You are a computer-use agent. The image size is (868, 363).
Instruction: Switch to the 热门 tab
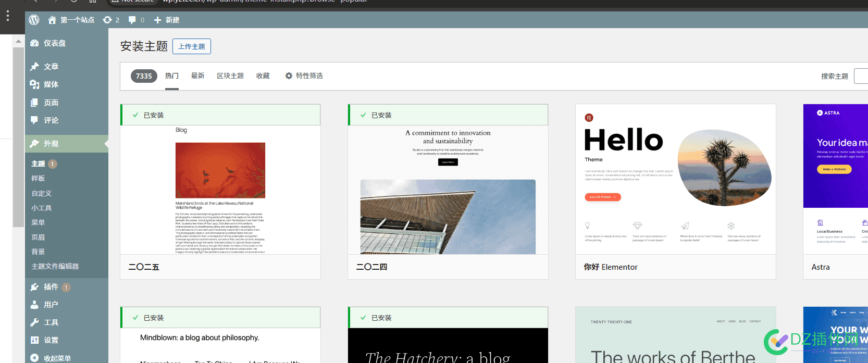tap(172, 76)
